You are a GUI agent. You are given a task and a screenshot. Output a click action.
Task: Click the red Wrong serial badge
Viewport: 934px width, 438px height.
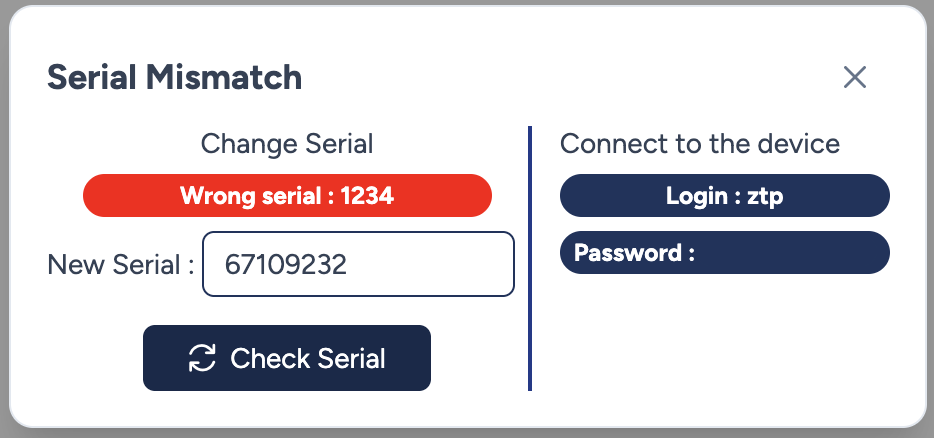(287, 196)
